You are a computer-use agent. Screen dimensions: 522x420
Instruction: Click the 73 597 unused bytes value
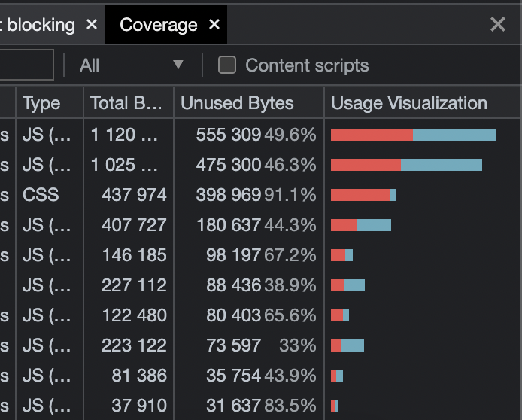point(233,345)
